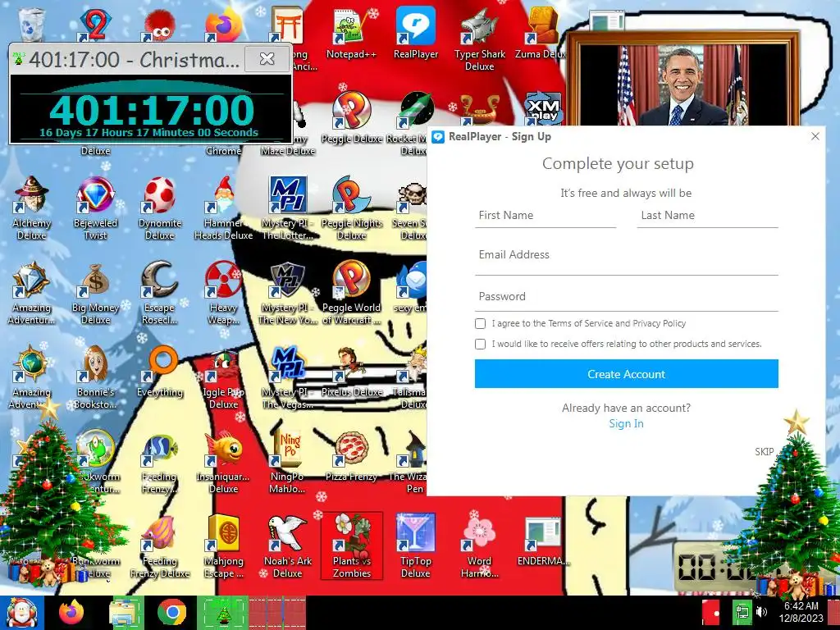Image resolution: width=840 pixels, height=630 pixels.
Task: Launch Pixelus Deluxe desktop shortcut
Action: (x=351, y=372)
